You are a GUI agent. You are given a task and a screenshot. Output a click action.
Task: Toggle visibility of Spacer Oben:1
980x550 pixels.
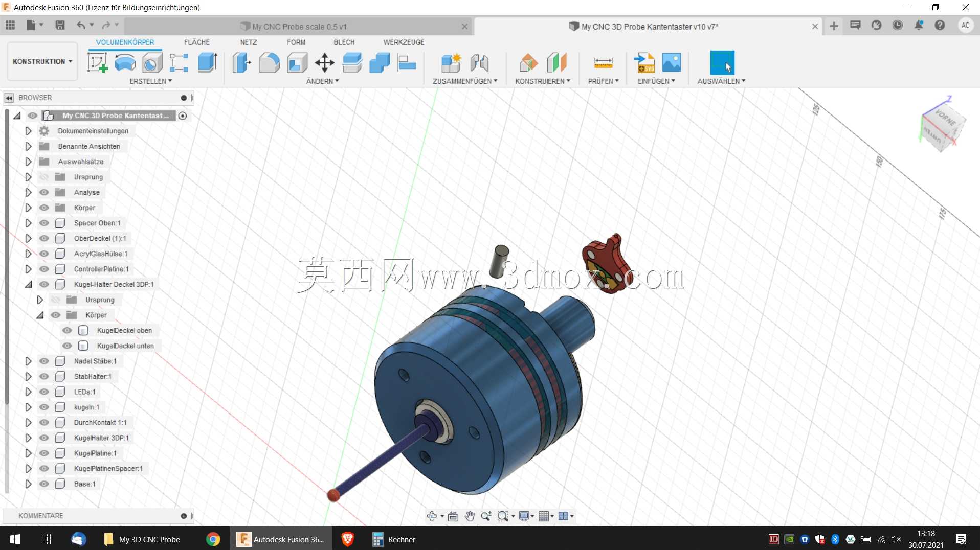point(44,223)
